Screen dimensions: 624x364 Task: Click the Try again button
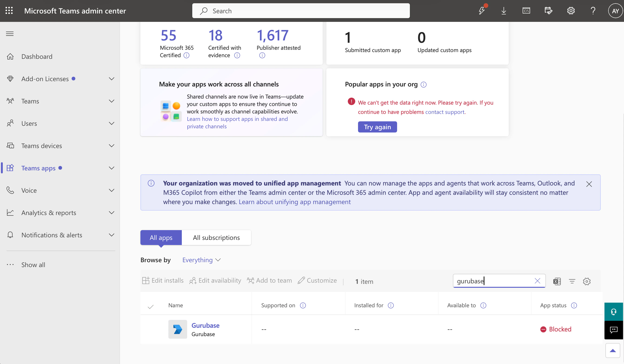click(x=377, y=127)
